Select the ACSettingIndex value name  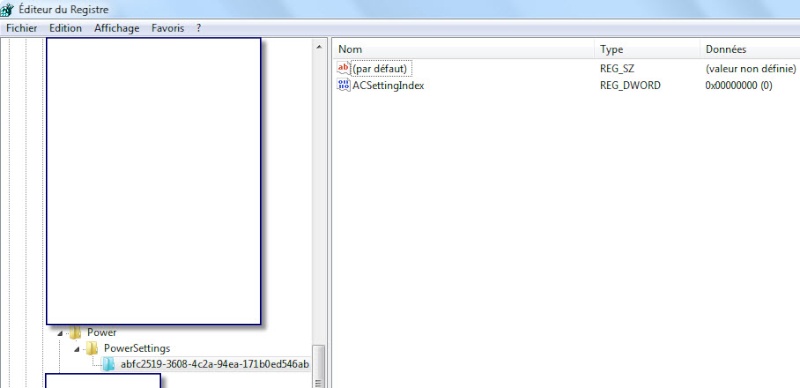[388, 85]
